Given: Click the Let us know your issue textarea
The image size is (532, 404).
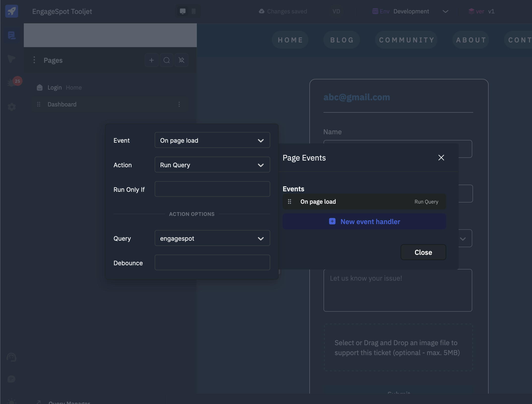Looking at the screenshot, I should coord(398,290).
